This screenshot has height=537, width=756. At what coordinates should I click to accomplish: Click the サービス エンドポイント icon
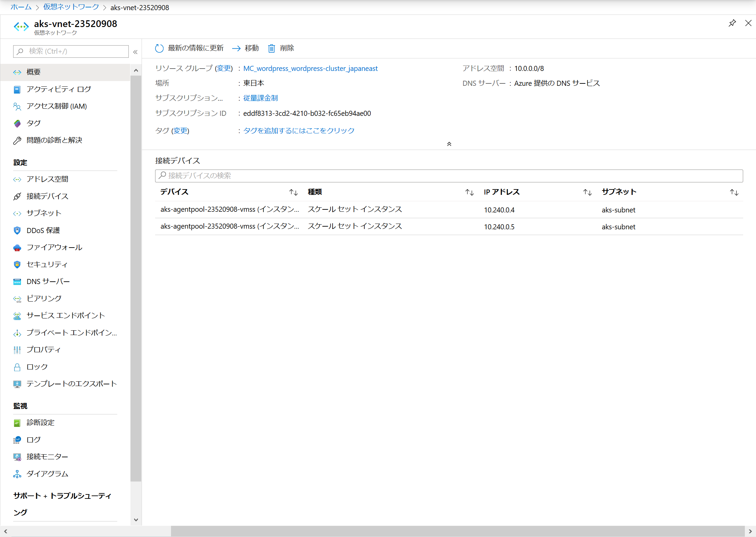17,316
